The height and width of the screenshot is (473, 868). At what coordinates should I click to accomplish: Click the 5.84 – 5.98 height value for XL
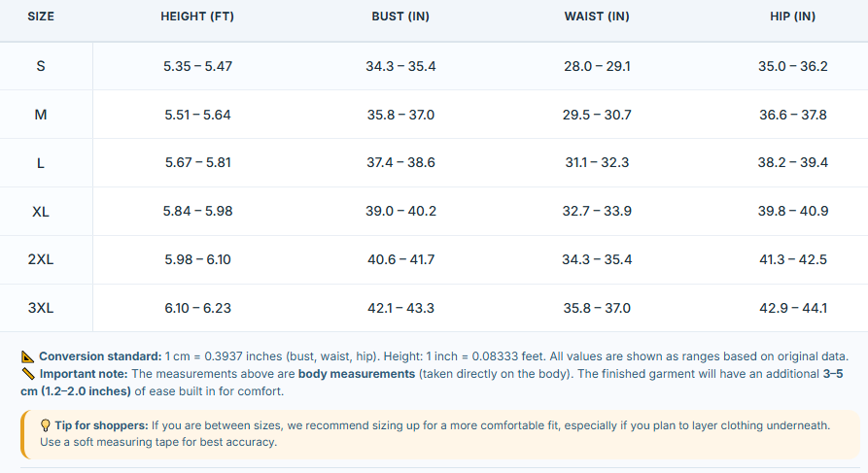pos(197,212)
